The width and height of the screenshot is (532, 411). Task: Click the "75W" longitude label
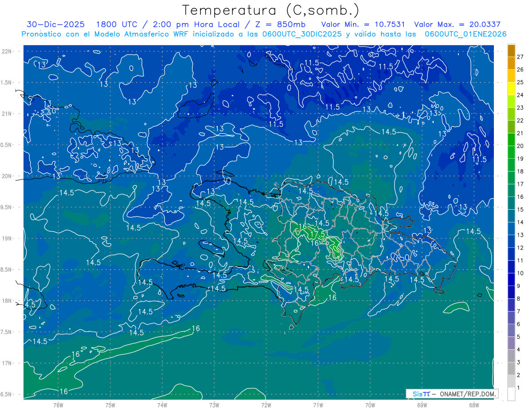click(110, 405)
